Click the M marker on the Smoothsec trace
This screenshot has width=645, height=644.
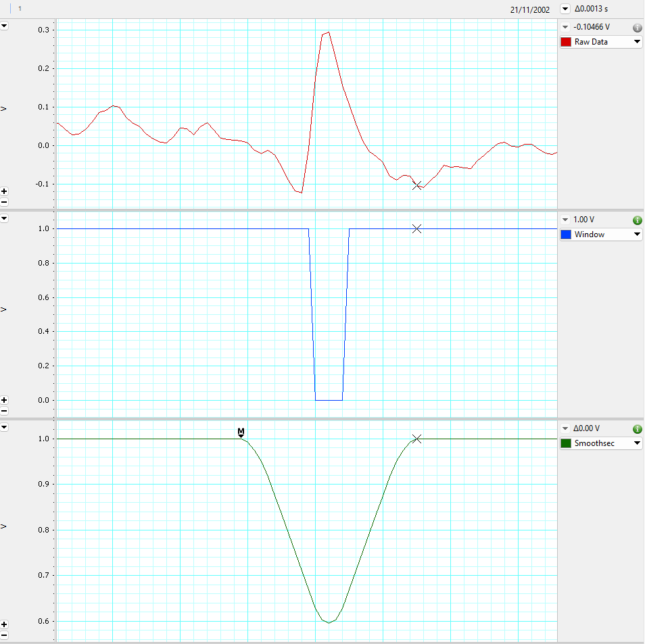click(241, 432)
